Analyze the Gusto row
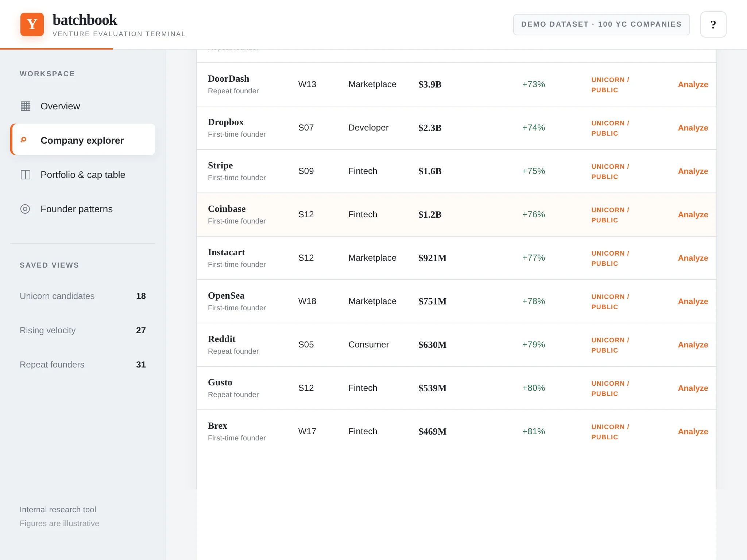 [693, 388]
